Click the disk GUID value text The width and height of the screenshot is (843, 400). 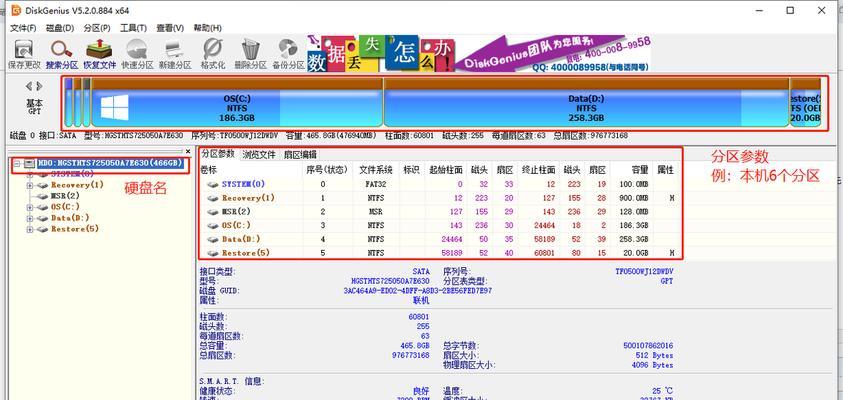click(x=418, y=291)
